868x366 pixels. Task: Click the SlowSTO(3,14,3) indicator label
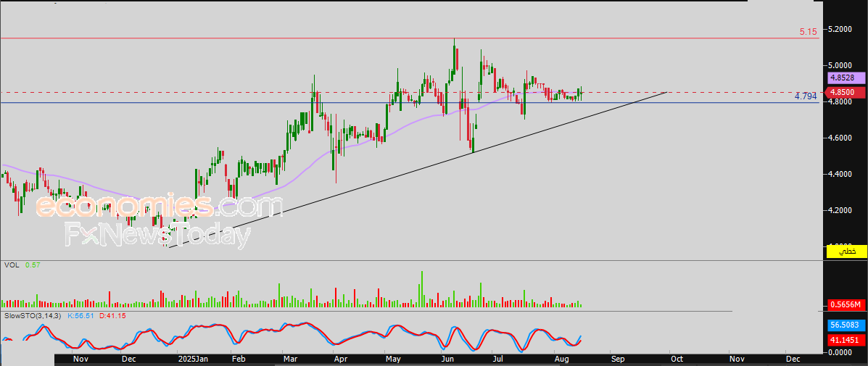[33, 316]
